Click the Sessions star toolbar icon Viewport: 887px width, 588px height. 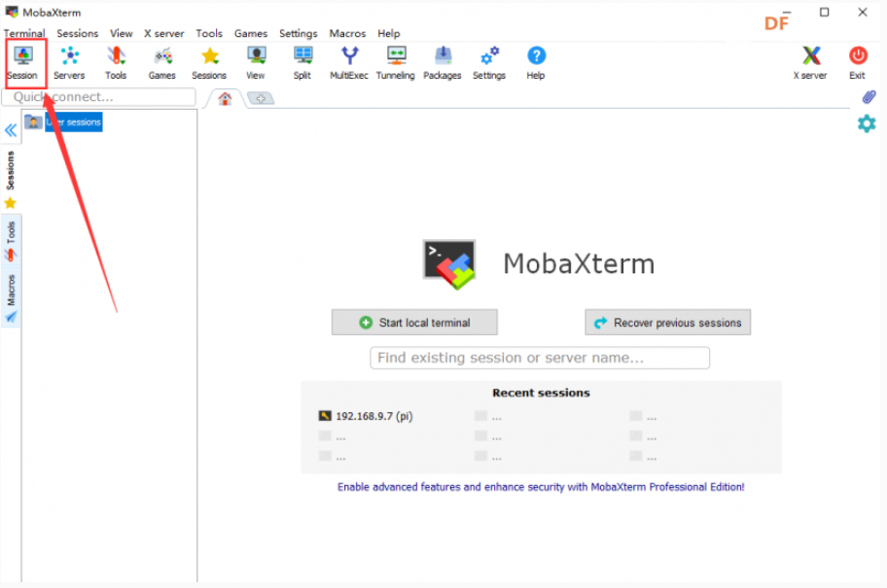[209, 63]
